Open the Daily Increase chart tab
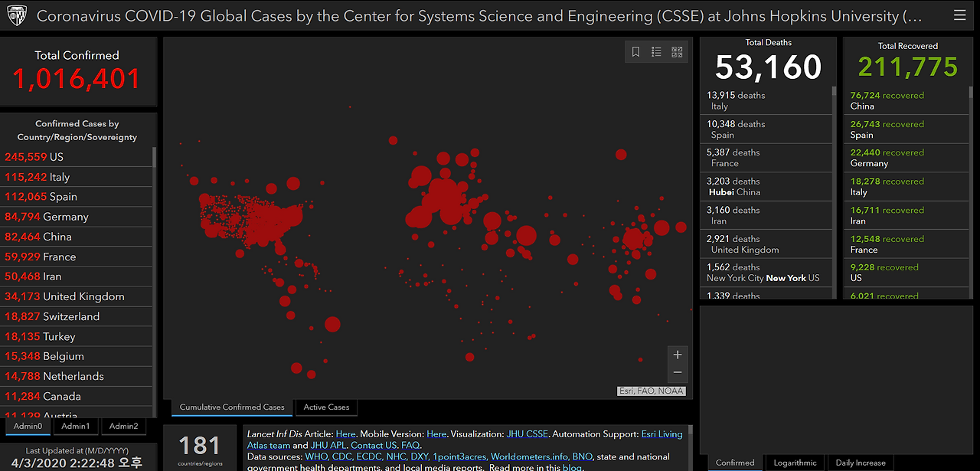The image size is (980, 471). coord(861,463)
